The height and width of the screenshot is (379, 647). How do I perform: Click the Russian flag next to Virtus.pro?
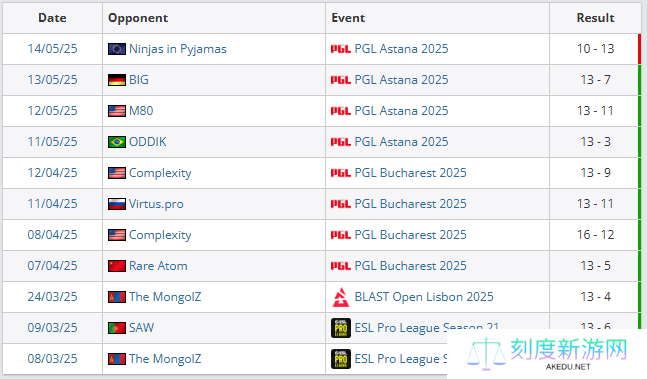point(117,204)
